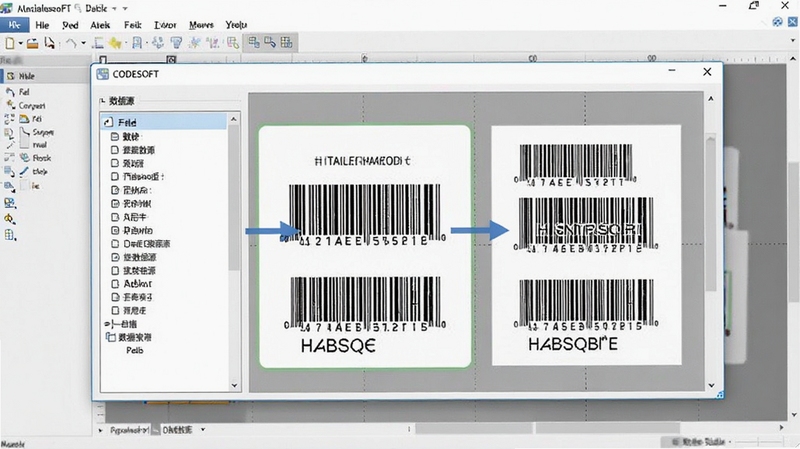Select the 'Nide' panel header in left sidebar
The width and height of the screenshot is (800, 449).
point(45,76)
